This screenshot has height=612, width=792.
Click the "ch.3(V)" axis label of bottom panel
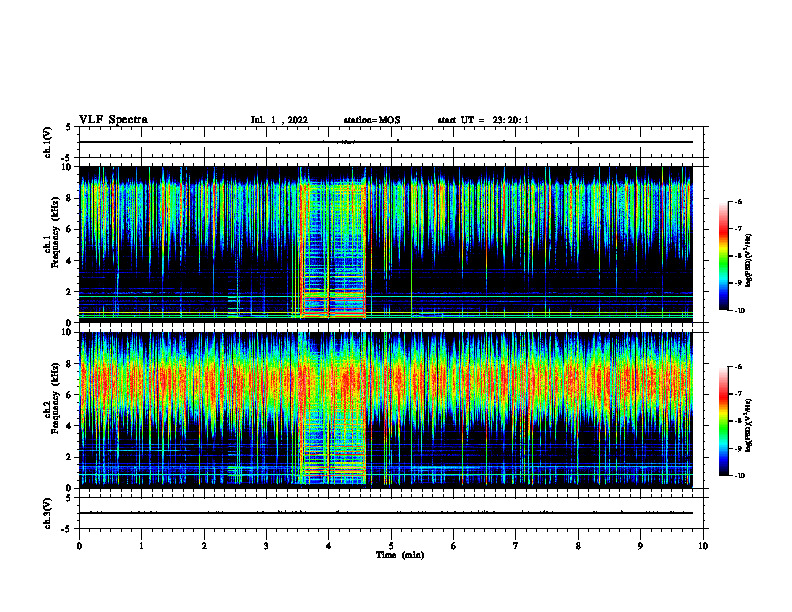47,513
